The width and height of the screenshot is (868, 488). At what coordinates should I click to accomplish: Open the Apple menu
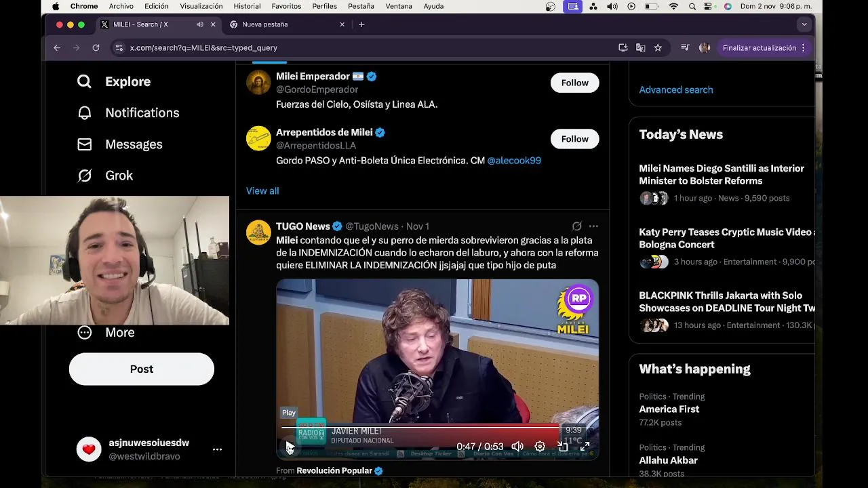coord(56,6)
